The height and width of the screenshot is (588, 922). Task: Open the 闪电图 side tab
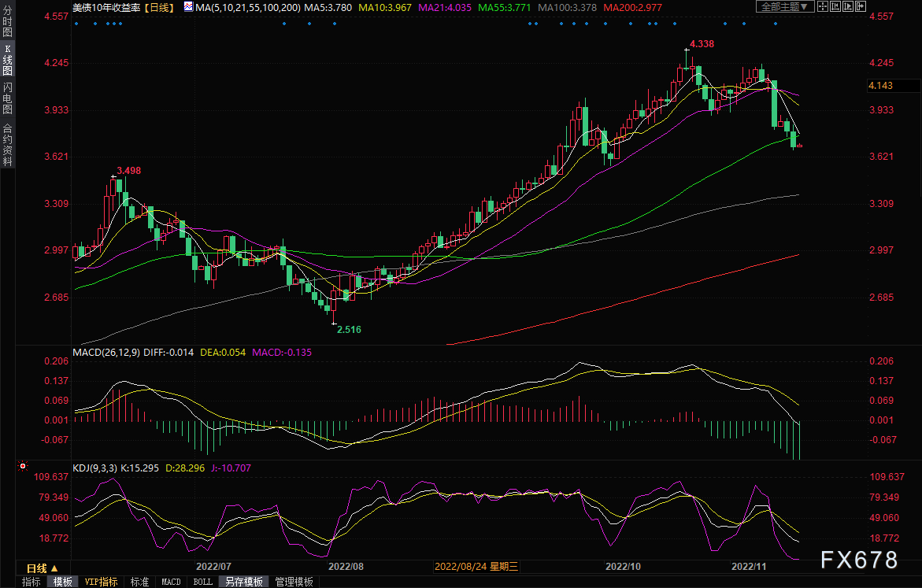(x=7, y=102)
